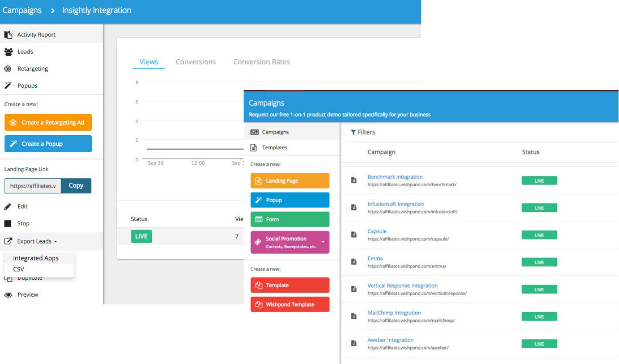
Task: Copy the landing page link
Action: (76, 186)
